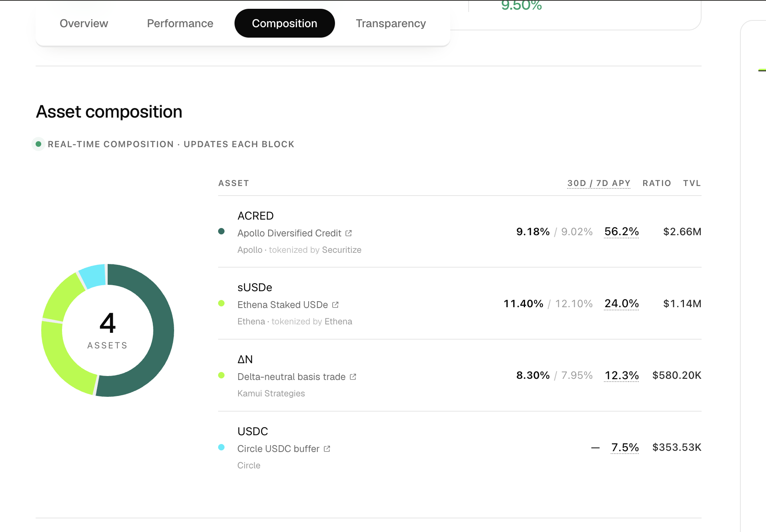766x532 pixels.
Task: Open Apollo Diversified Credit external link icon
Action: [x=349, y=233]
